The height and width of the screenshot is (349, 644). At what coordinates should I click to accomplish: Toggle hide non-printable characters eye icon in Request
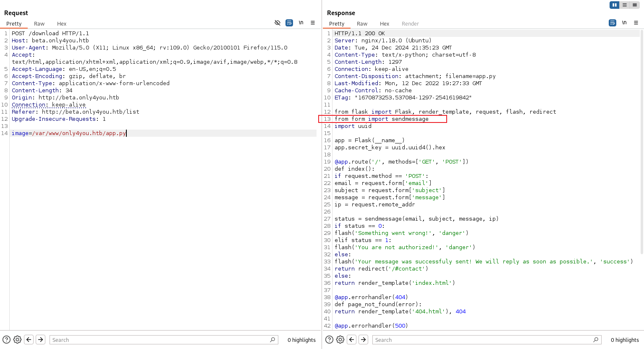(x=277, y=23)
